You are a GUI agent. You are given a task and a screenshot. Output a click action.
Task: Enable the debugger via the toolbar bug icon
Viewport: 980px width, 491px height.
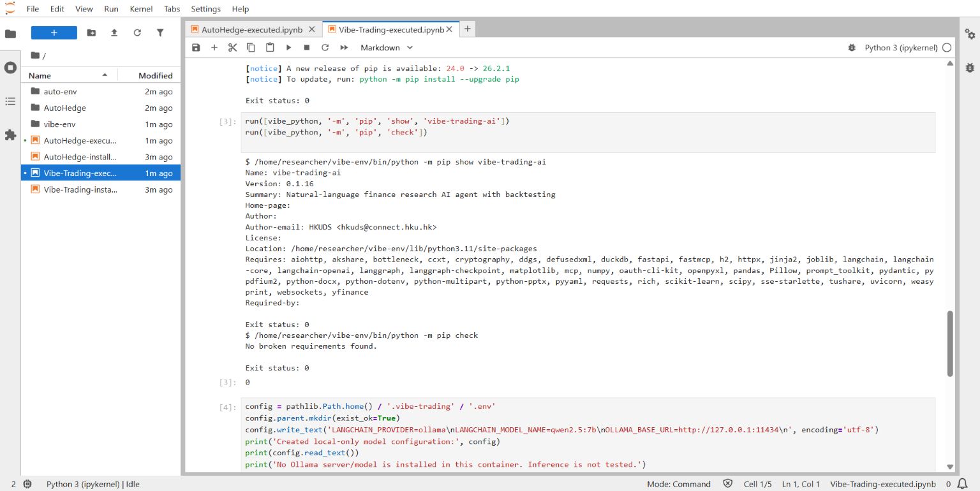851,48
